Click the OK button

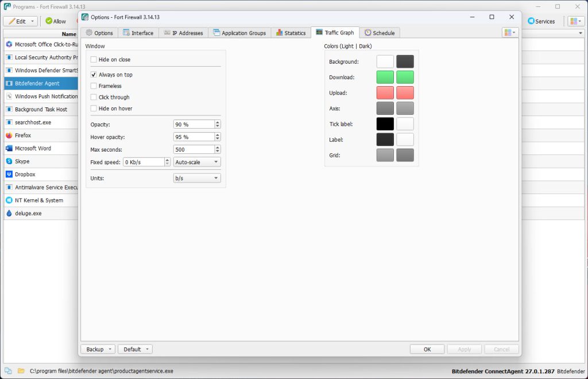427,349
